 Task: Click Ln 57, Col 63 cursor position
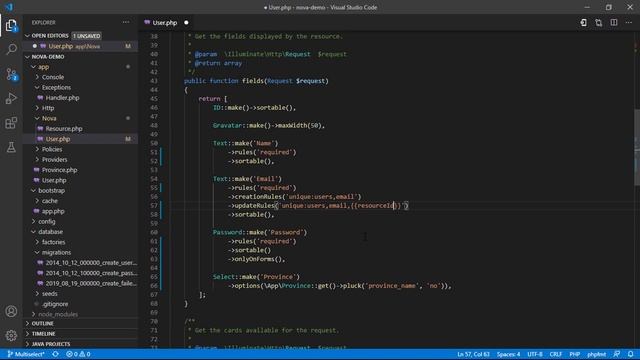473,354
